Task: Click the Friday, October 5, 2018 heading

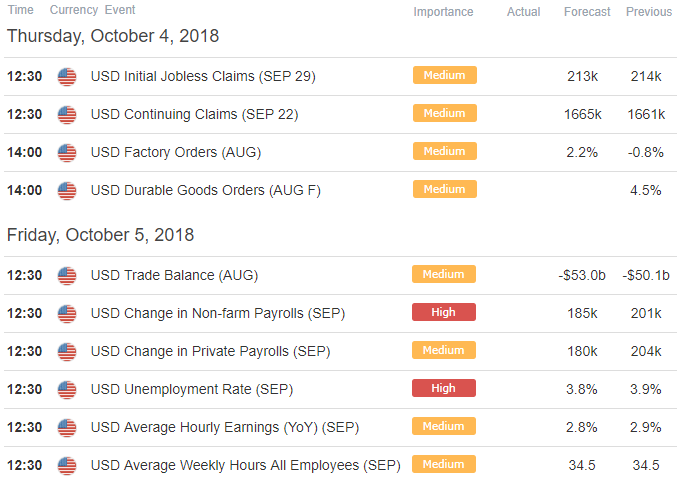Action: point(101,235)
